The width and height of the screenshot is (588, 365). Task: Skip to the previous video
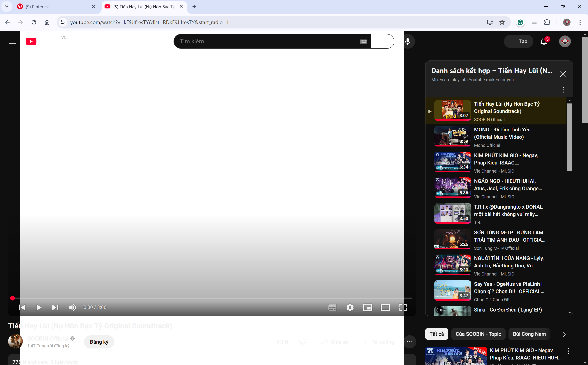(x=22, y=307)
